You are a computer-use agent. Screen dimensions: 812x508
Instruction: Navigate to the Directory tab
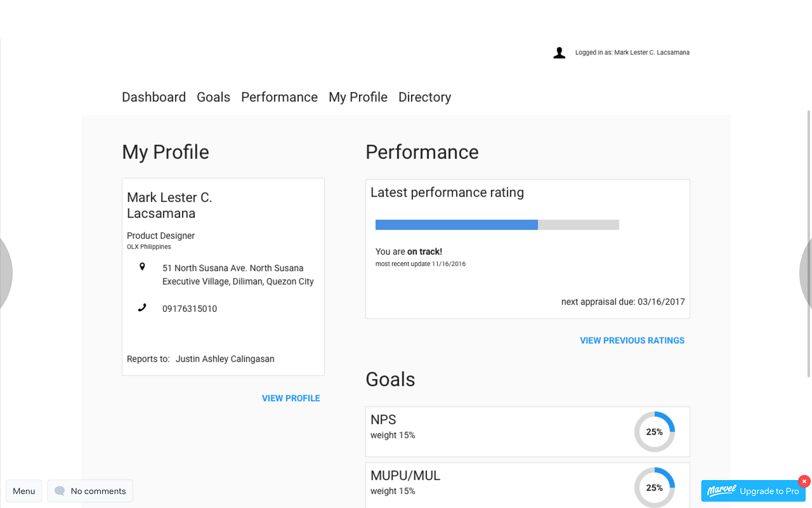pyautogui.click(x=425, y=97)
